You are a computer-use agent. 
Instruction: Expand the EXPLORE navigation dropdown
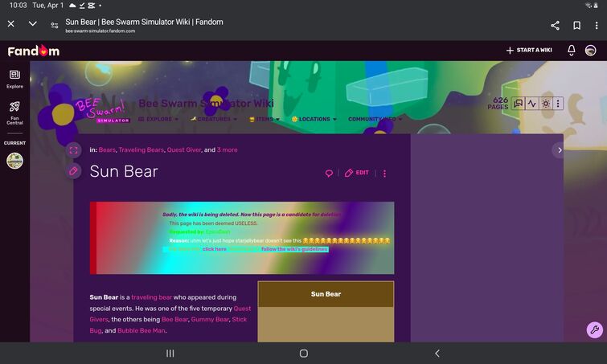pos(158,119)
